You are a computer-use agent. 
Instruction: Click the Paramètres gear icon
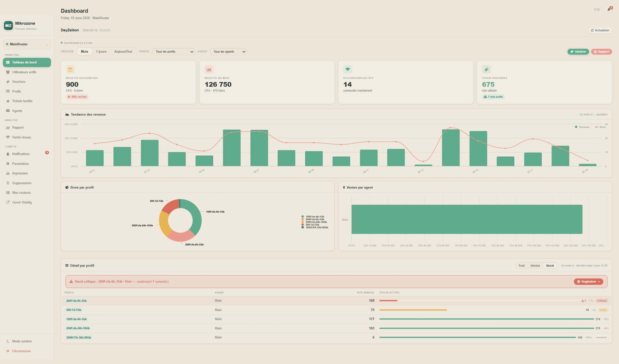(x=8, y=164)
